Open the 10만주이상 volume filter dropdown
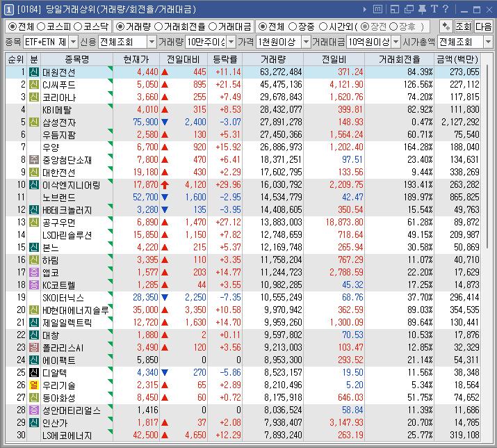The image size is (497, 448). tap(231, 42)
